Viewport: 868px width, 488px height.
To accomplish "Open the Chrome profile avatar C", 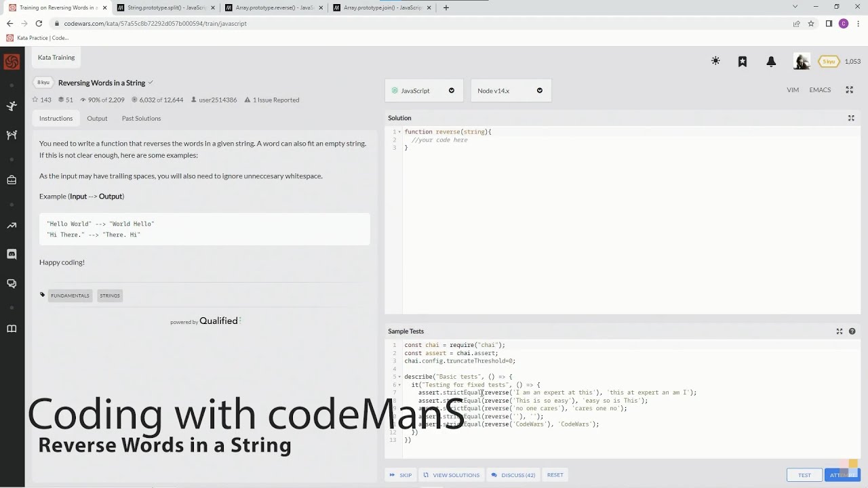I will [x=844, y=23].
